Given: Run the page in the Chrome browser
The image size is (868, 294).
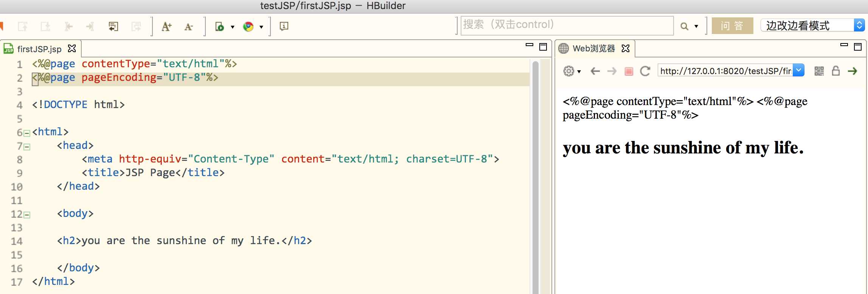Looking at the screenshot, I should click(248, 26).
